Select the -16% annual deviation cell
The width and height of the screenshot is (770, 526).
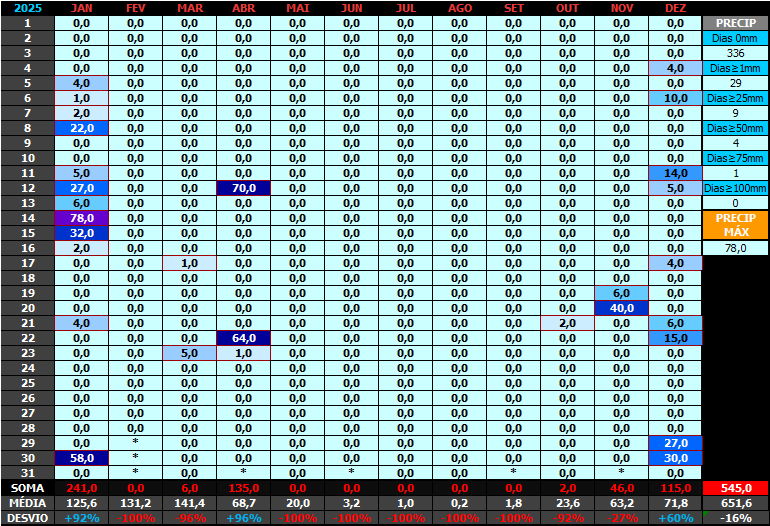(x=735, y=518)
